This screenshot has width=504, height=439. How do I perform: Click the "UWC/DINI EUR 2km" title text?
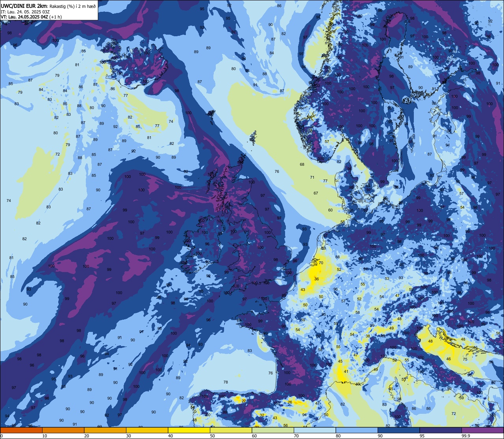tap(24, 6)
